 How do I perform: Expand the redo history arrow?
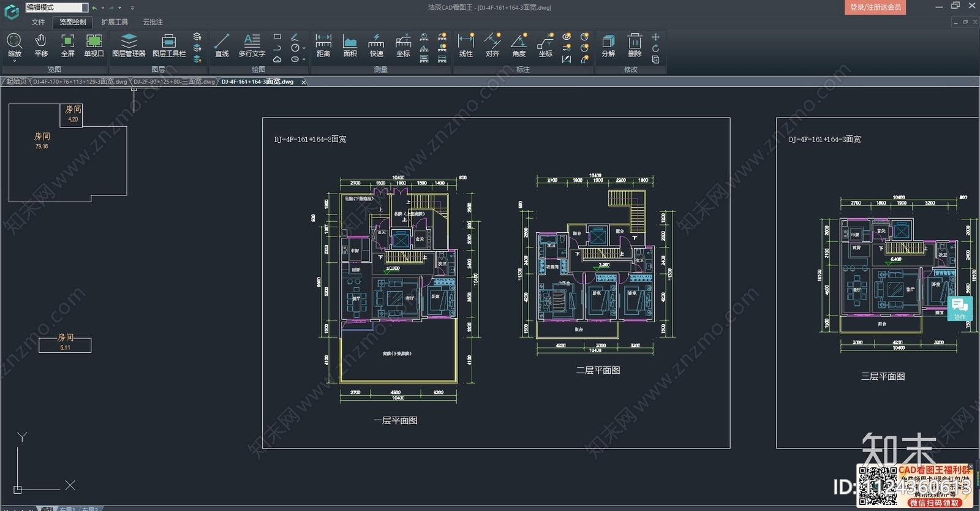click(119, 8)
